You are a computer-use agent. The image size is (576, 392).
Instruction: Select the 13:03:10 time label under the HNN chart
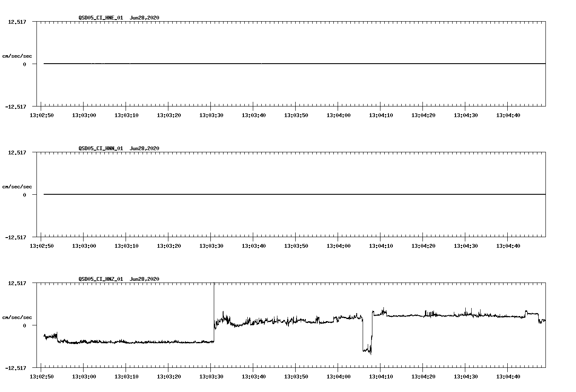(126, 246)
